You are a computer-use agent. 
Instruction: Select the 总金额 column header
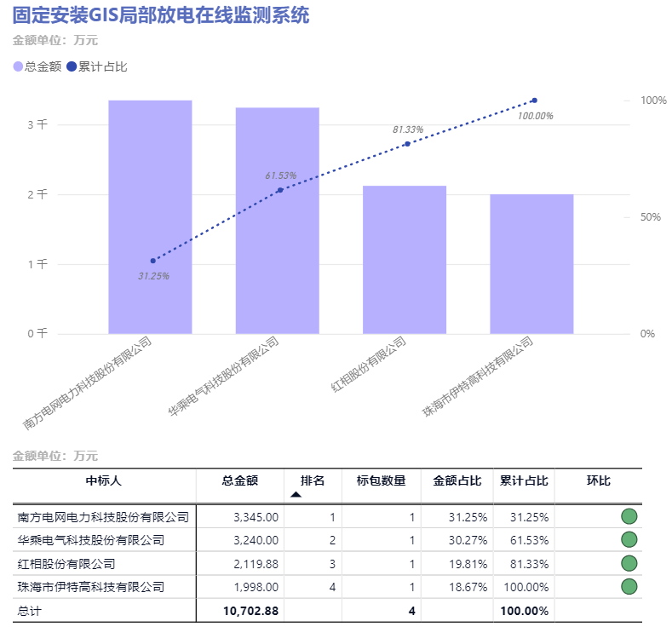coord(240,480)
